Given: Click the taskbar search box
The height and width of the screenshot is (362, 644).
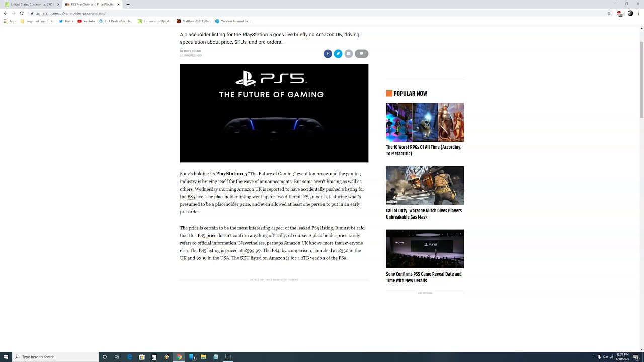Looking at the screenshot, I should pyautogui.click(x=55, y=357).
